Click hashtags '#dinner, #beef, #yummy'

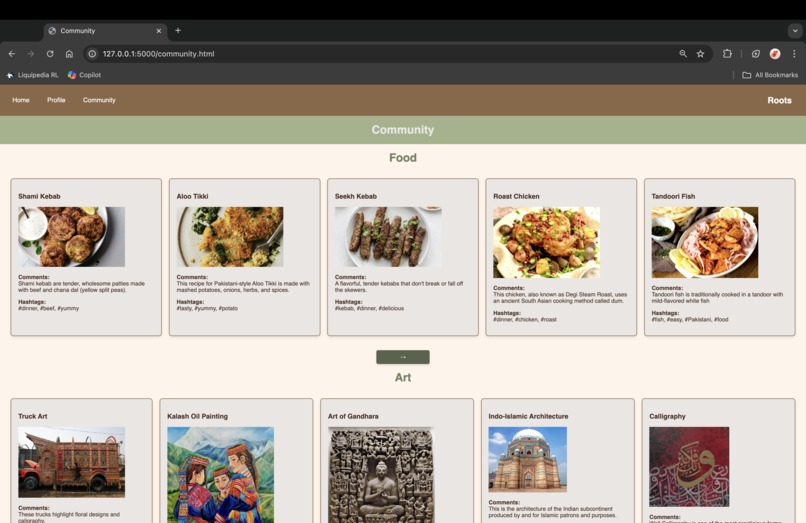49,309
